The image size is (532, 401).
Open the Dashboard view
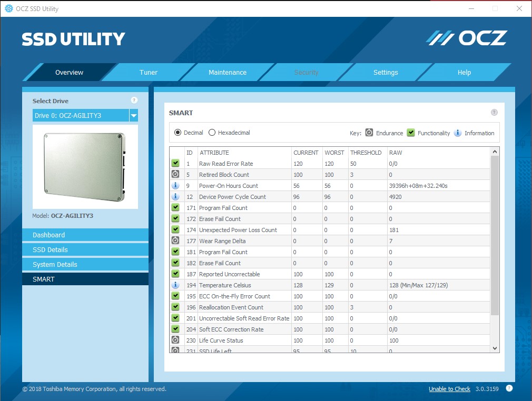[x=85, y=235]
